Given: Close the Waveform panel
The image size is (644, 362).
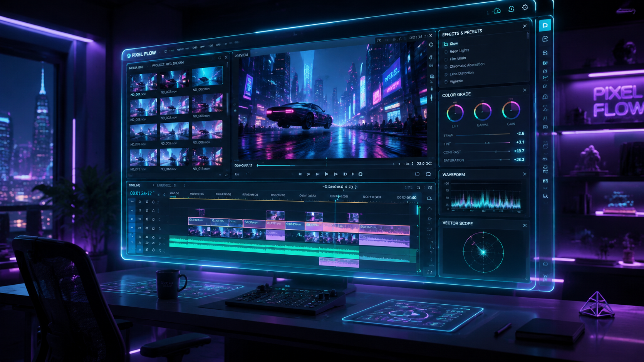Looking at the screenshot, I should tap(525, 174).
